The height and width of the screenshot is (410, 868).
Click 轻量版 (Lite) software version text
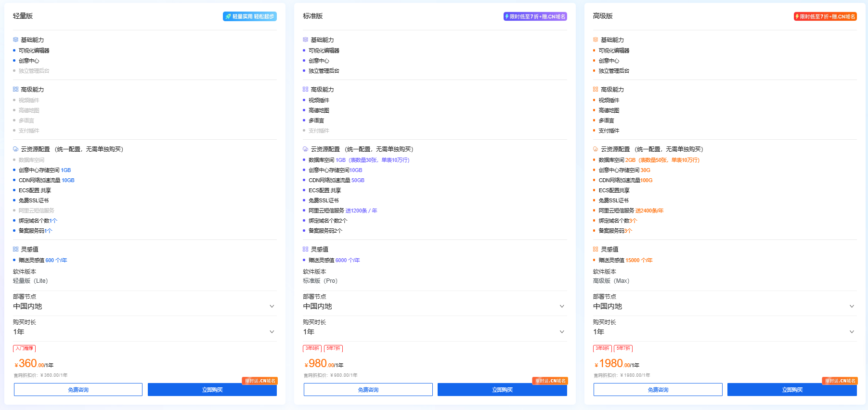coord(30,281)
